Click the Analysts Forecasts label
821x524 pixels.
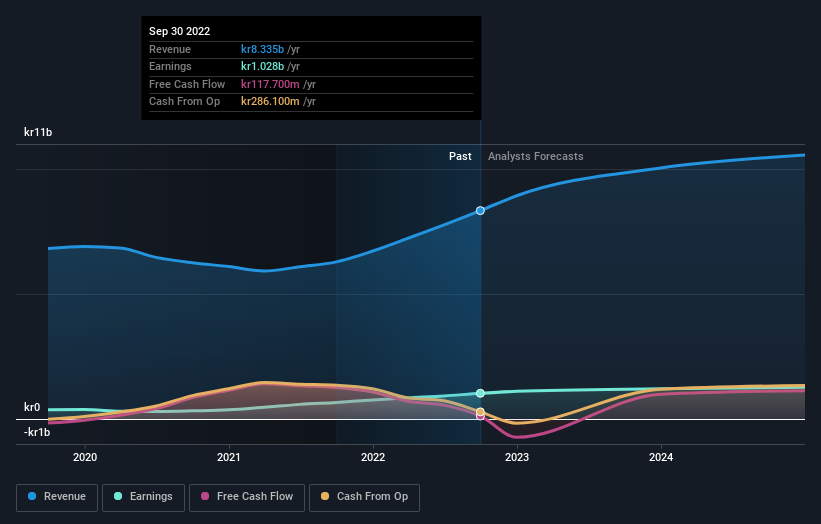tap(536, 156)
